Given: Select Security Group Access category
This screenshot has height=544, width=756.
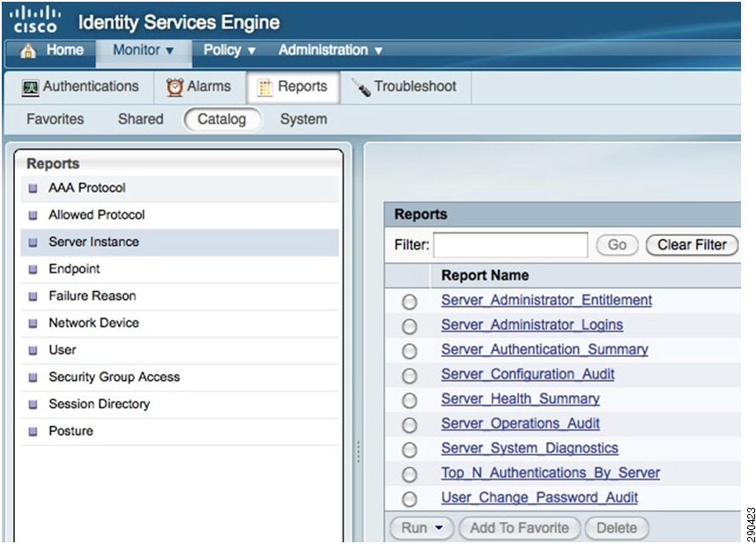Looking at the screenshot, I should pos(180,377).
